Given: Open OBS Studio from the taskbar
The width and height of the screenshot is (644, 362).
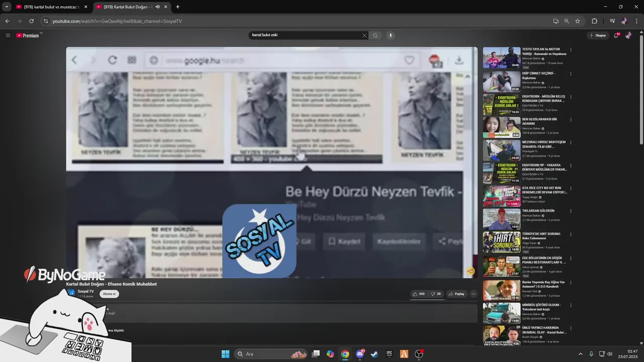Looking at the screenshot, I should click(x=419, y=354).
